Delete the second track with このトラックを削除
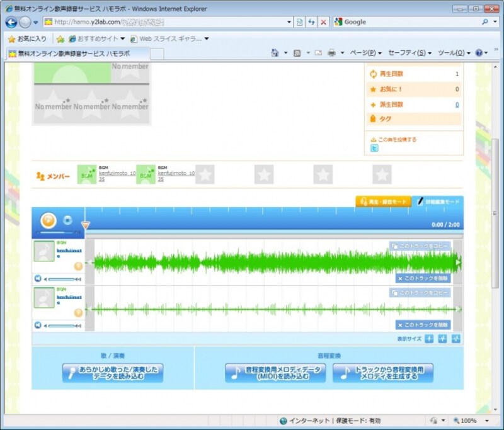This screenshot has height=430, width=504. pos(423,325)
